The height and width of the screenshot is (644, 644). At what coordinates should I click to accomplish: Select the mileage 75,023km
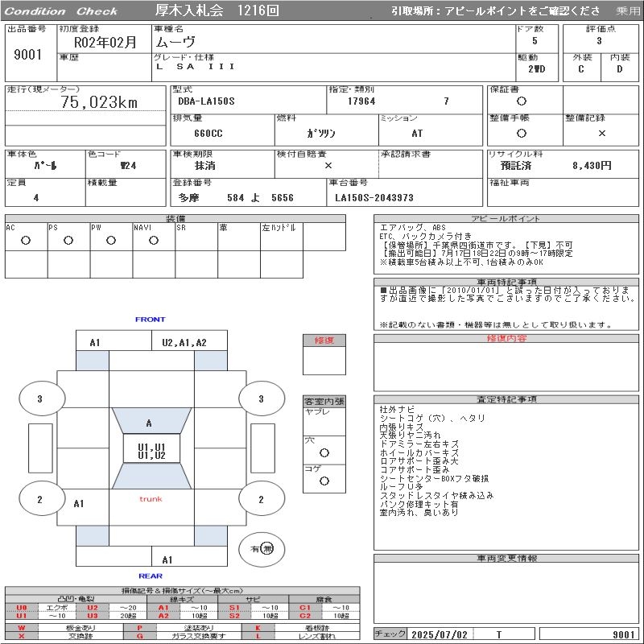point(98,102)
